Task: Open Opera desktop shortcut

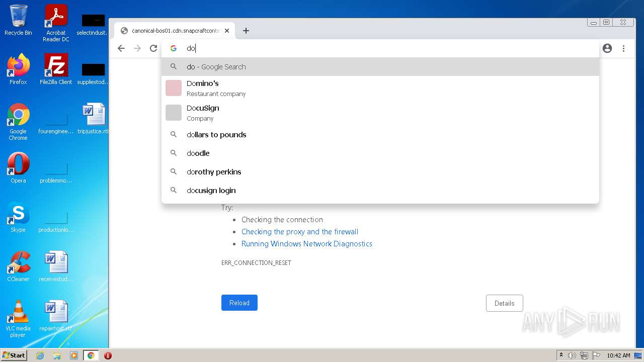Action: click(18, 168)
